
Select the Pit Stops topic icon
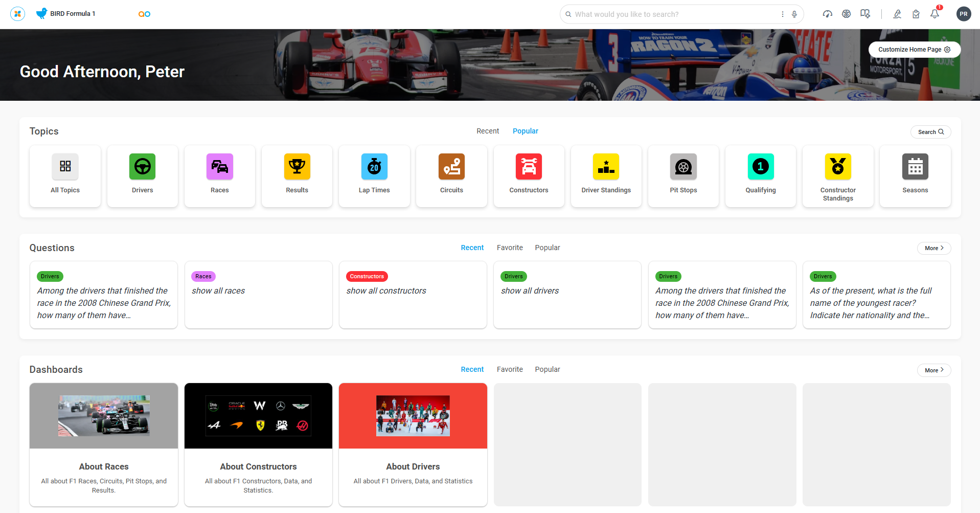(x=683, y=167)
